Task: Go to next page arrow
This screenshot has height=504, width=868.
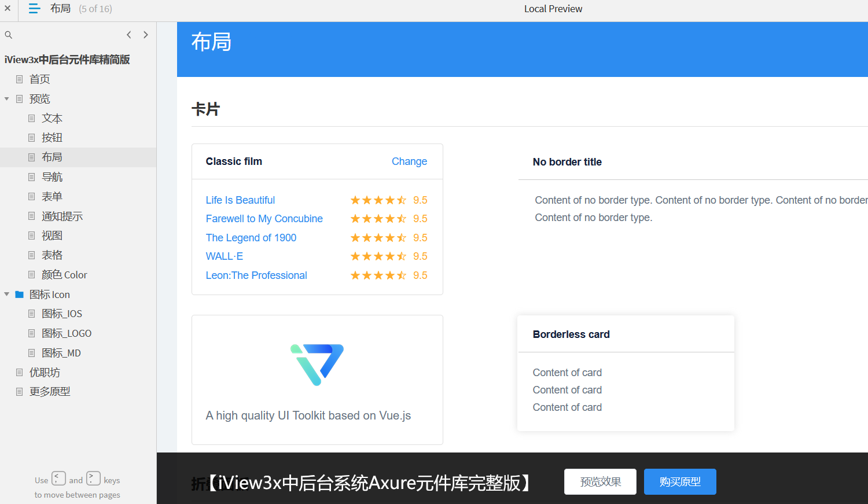Action: 146,35
